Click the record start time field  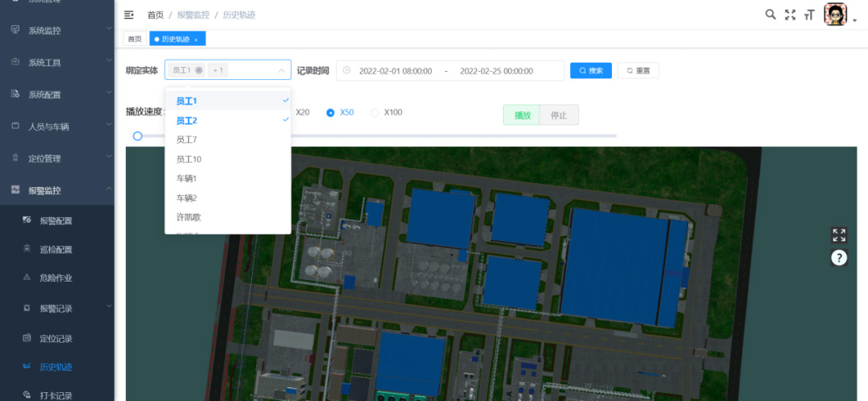(x=395, y=71)
